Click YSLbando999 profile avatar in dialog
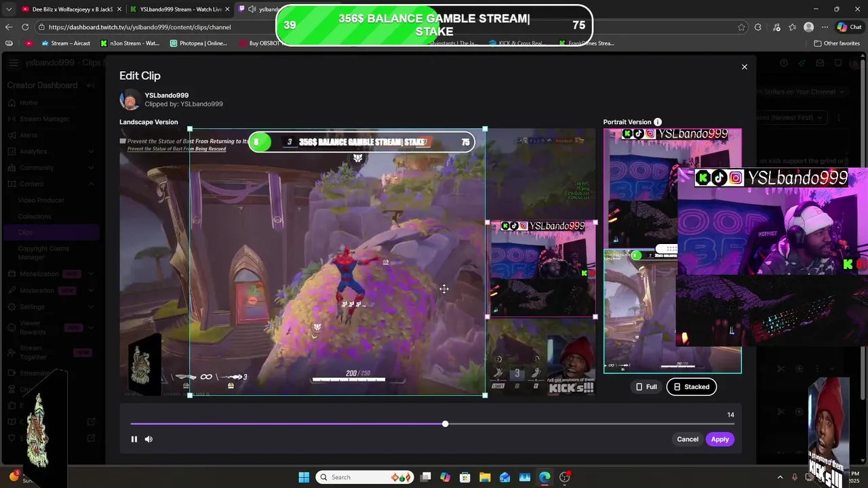This screenshot has height=488, width=868. pyautogui.click(x=130, y=100)
